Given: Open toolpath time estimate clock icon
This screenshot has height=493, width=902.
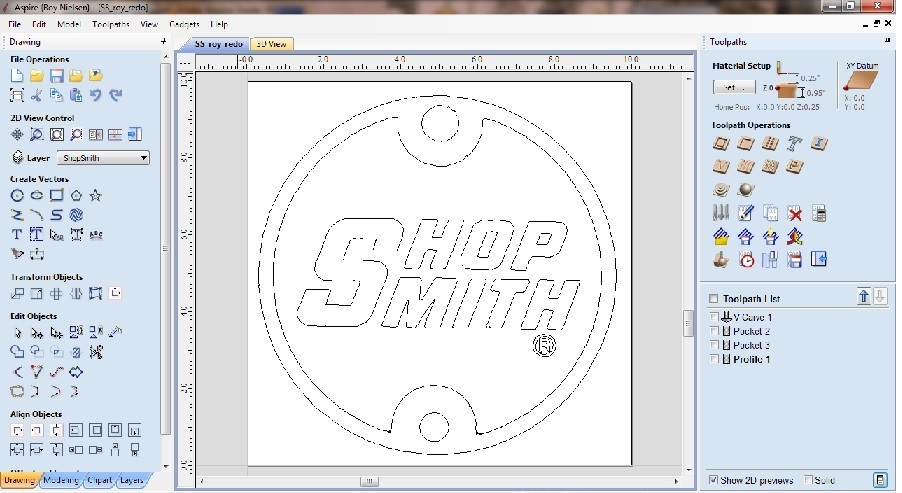Looking at the screenshot, I should click(746, 260).
